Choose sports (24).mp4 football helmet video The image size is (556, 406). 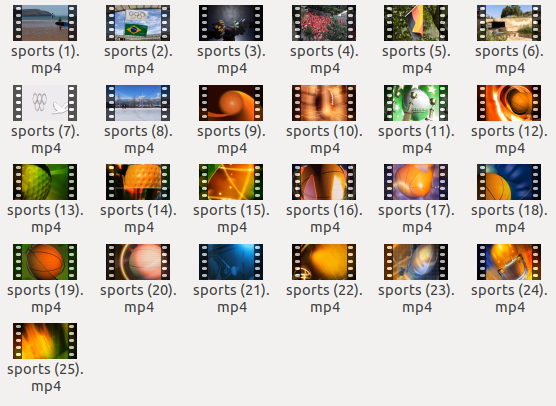click(509, 262)
